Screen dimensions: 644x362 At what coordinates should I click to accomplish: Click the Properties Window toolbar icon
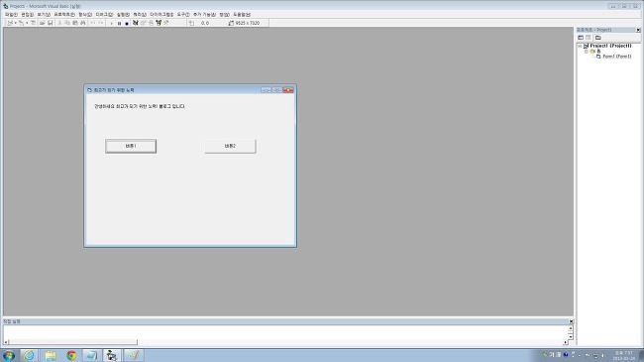coord(143,23)
